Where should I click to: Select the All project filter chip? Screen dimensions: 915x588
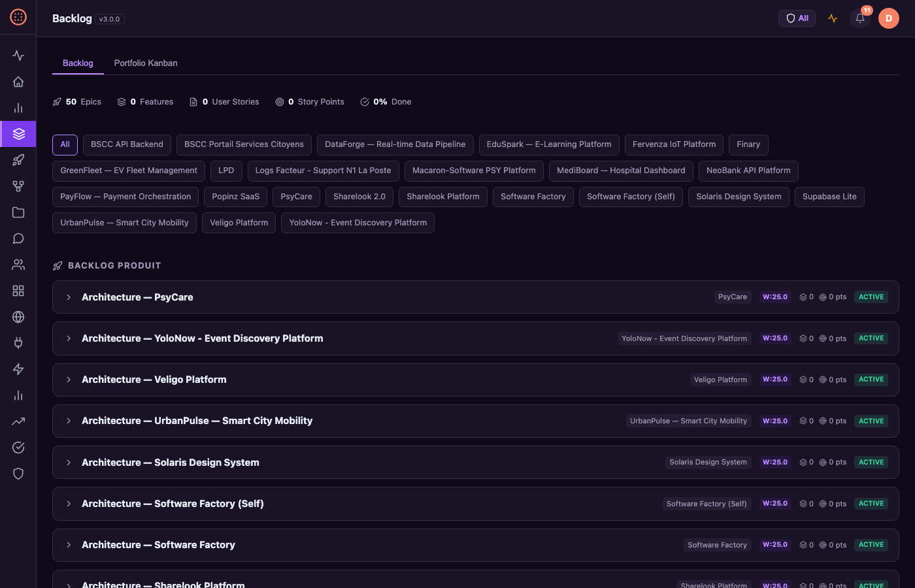65,144
